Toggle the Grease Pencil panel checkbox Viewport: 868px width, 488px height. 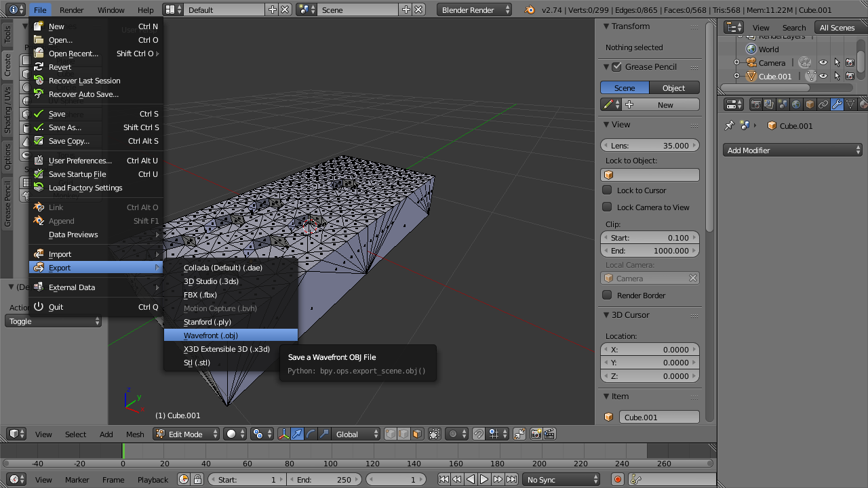click(616, 67)
